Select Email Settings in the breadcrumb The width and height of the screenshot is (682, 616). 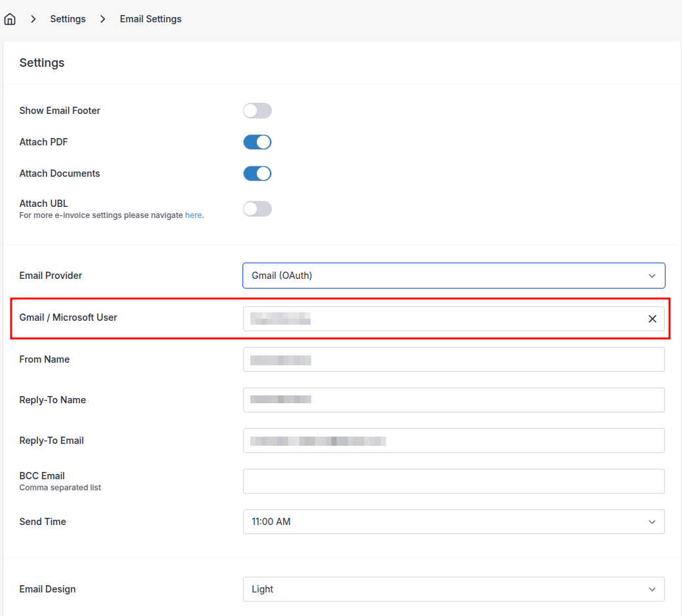(x=150, y=18)
